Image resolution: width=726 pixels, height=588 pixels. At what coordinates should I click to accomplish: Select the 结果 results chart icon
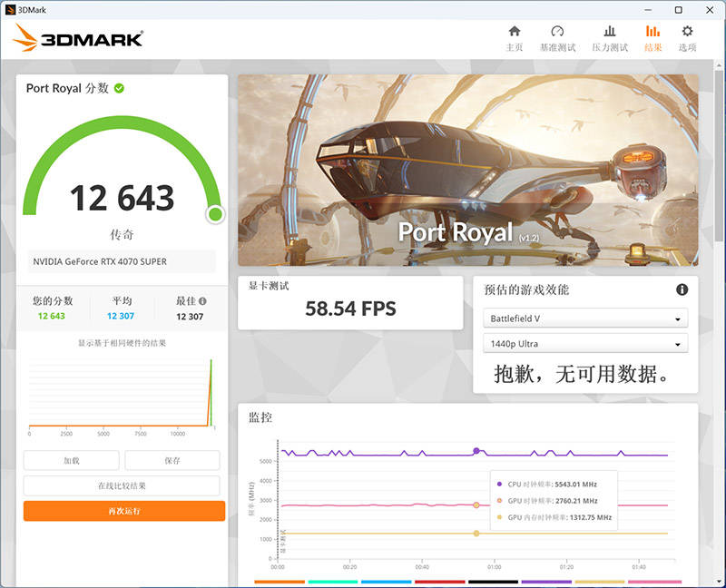652,32
